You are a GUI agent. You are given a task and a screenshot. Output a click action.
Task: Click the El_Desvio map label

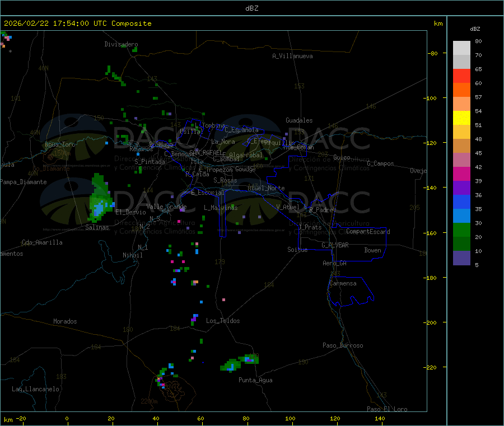tap(130, 212)
